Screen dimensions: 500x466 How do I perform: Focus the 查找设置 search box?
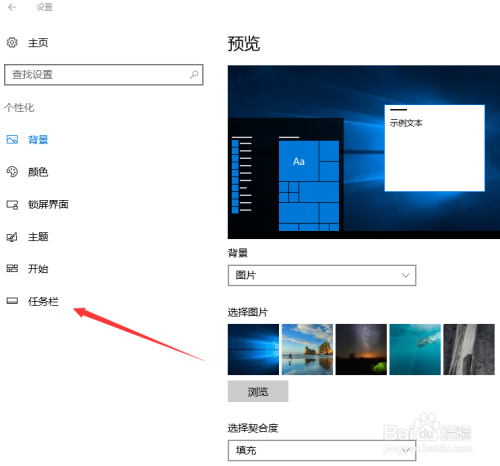point(104,75)
